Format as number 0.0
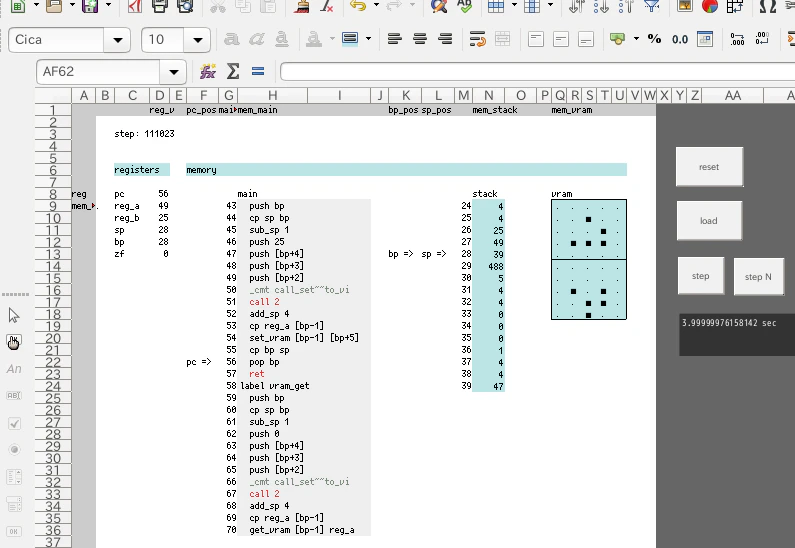The image size is (795, 548). [x=680, y=39]
